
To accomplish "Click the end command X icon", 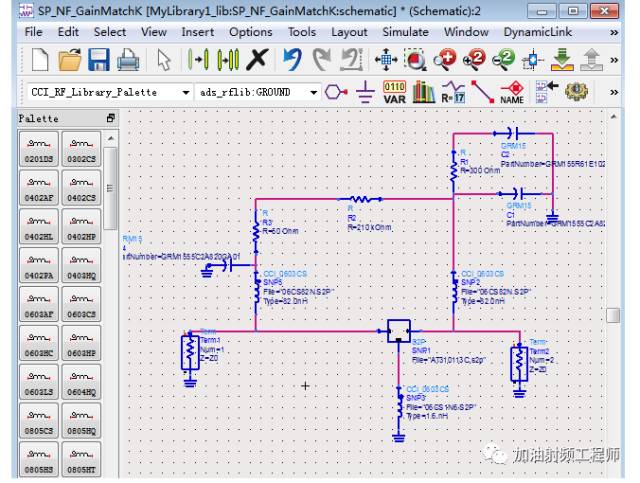I will pos(258,60).
